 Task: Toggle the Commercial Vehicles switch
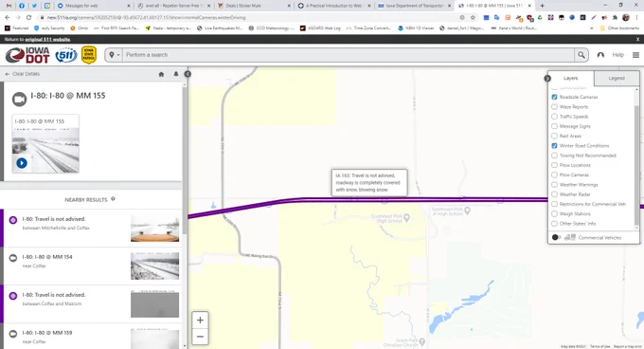point(556,238)
